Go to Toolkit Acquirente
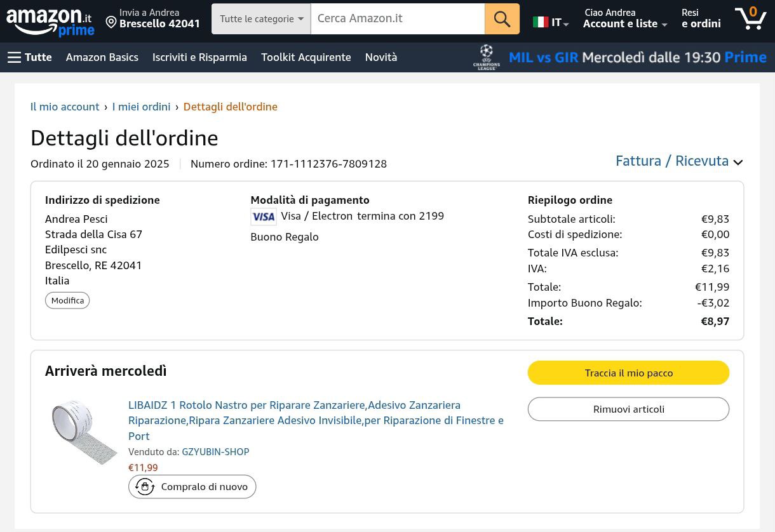The height and width of the screenshot is (532, 775). tap(306, 57)
